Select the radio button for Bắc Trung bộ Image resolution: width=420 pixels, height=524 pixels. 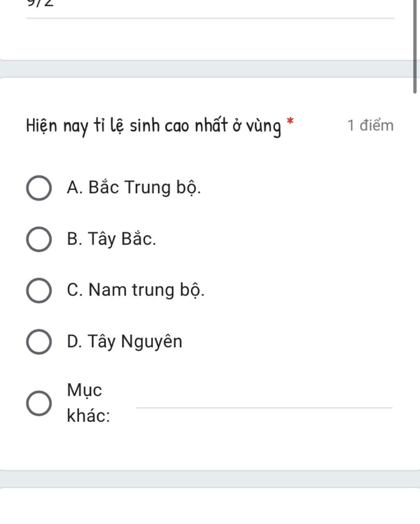pos(39,188)
